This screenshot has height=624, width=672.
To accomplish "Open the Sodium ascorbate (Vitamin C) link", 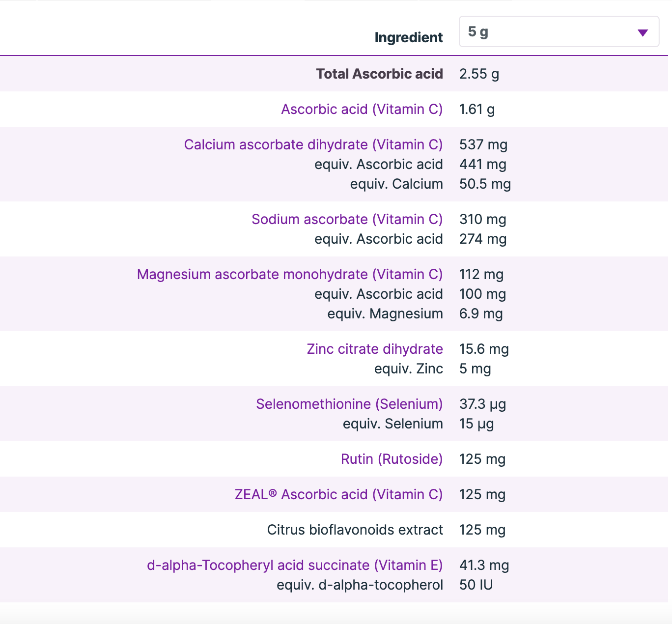I will click(347, 219).
